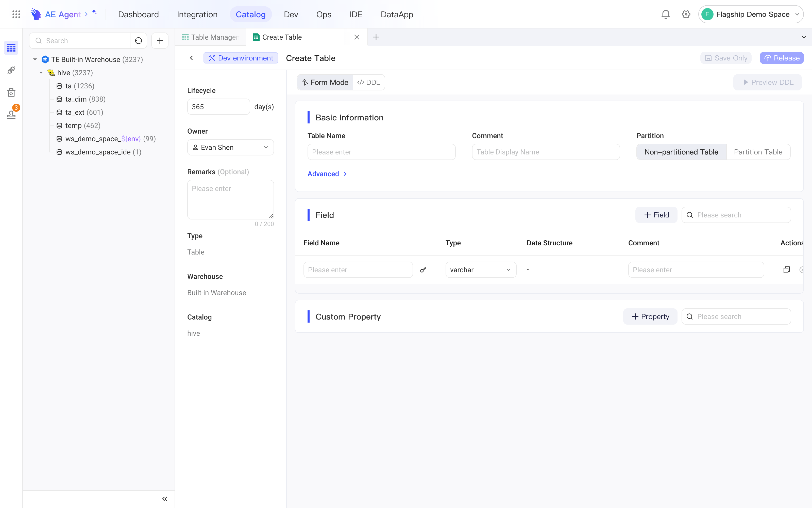
Task: Switch to the Table Manager tab
Action: point(210,37)
